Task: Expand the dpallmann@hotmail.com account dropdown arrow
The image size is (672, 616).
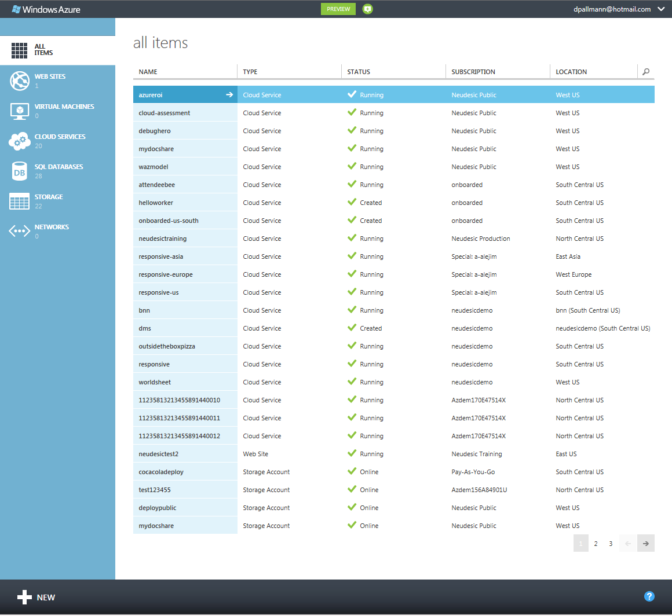Action: (x=662, y=9)
